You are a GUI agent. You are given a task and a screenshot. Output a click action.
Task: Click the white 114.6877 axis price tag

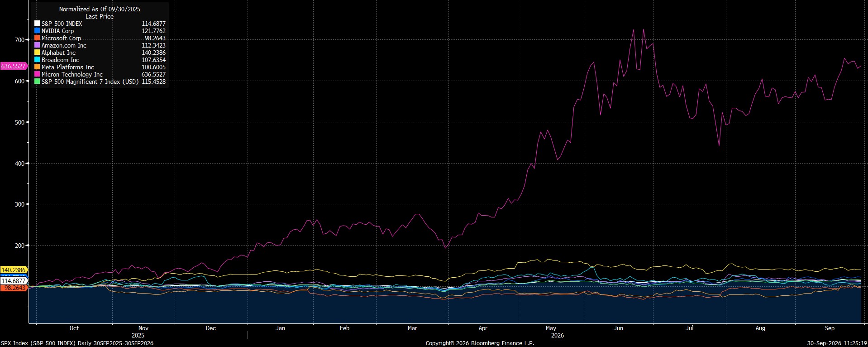(x=14, y=281)
